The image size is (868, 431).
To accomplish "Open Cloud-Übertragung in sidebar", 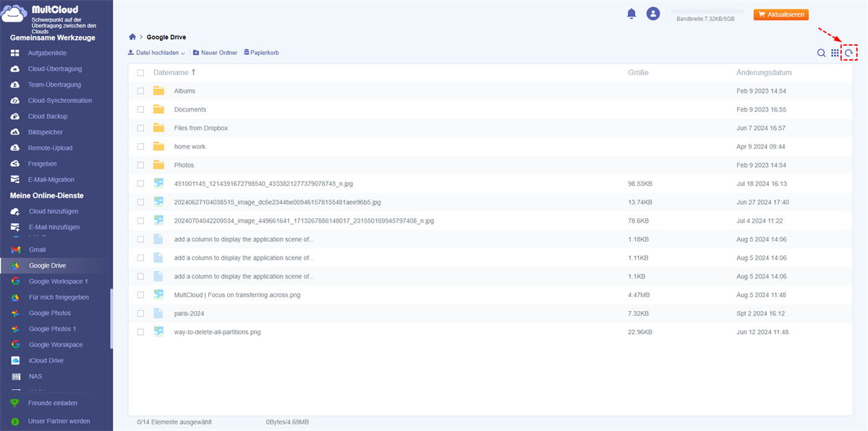I will tap(54, 69).
